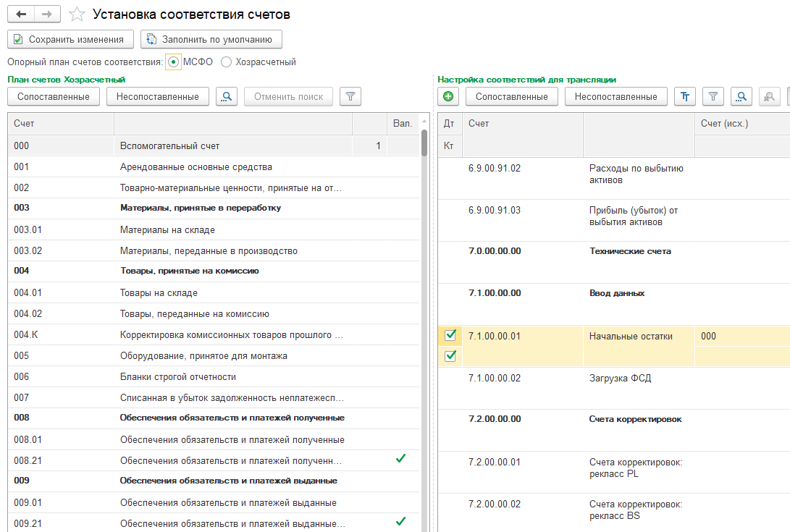Show Несопоставленные in translation settings panel
Image resolution: width=790 pixels, height=532 pixels.
[615, 96]
